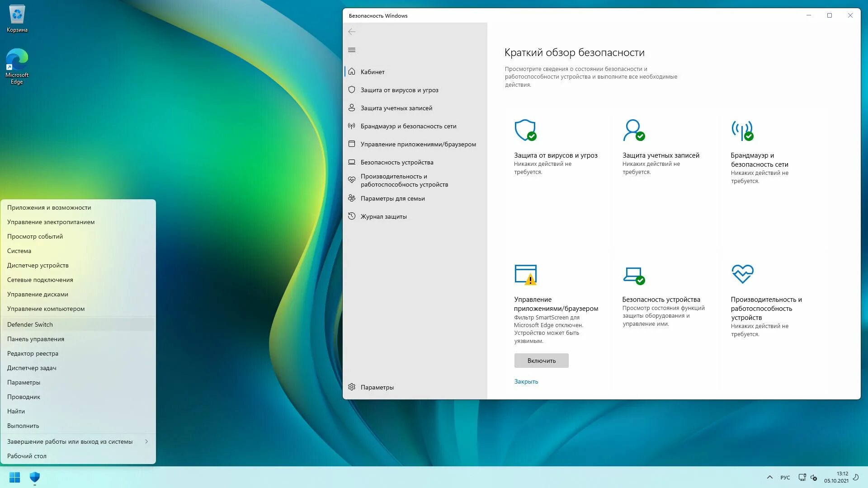The height and width of the screenshot is (488, 868).
Task: Select Defender Switch in the menu
Action: [30, 324]
